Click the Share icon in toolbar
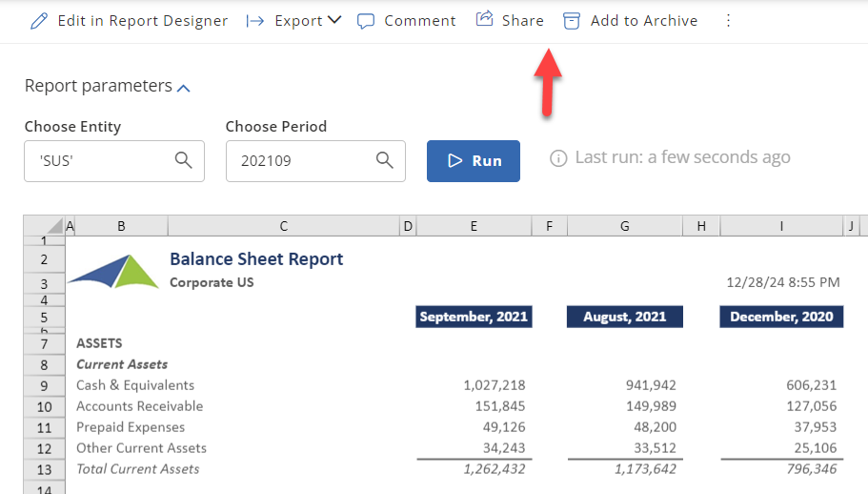This screenshot has width=868, height=494. (485, 20)
